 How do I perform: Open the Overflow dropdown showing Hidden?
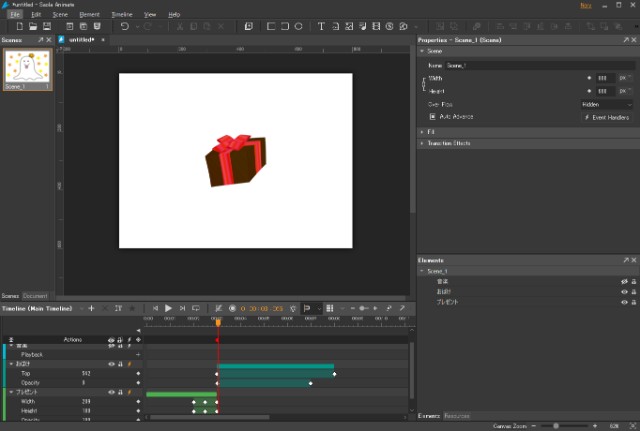pyautogui.click(x=606, y=103)
